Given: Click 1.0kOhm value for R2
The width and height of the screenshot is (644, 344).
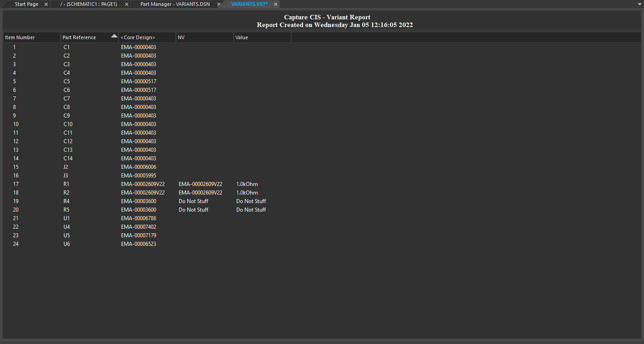Looking at the screenshot, I should pos(247,192).
